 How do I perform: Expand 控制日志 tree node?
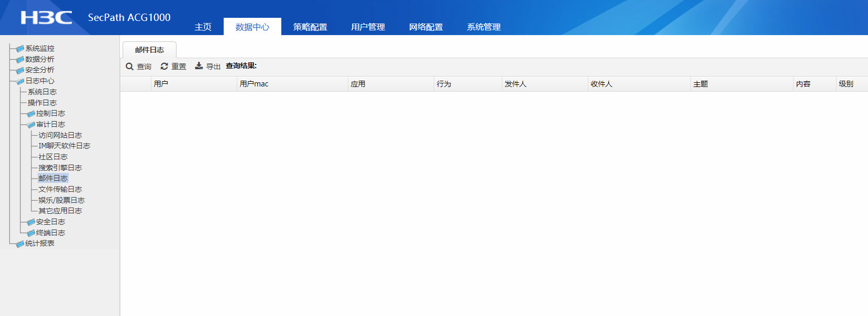point(51,113)
